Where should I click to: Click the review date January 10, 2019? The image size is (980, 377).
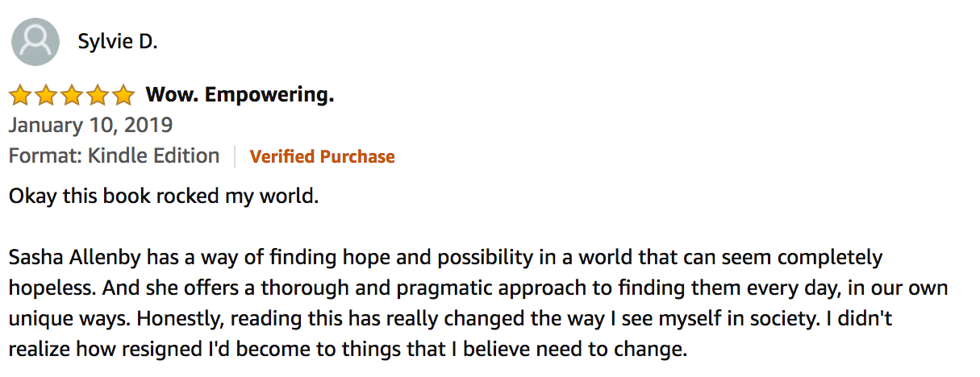coord(90,126)
